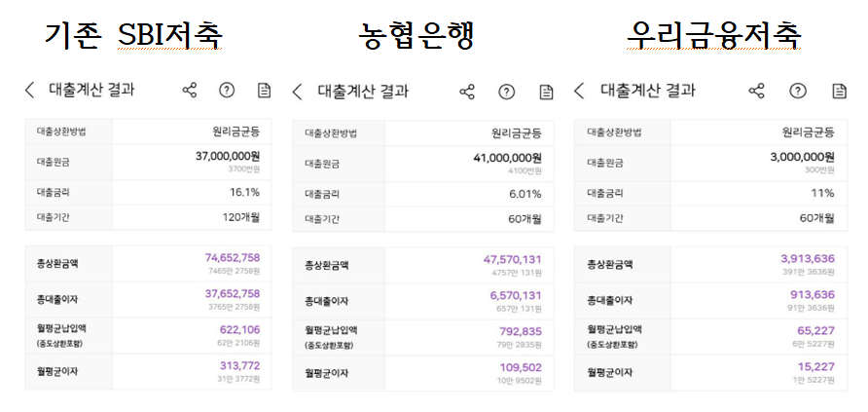Select the 47,570,131 total repayment amount
Viewport: 868px width, 412px height.
pyautogui.click(x=512, y=259)
